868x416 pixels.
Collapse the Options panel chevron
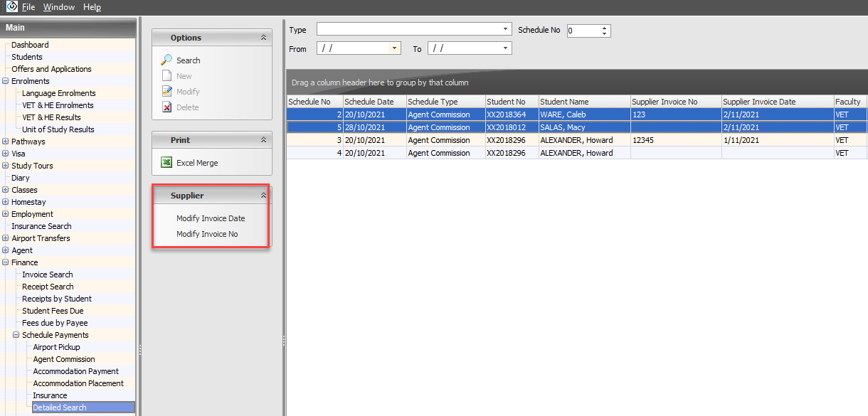[x=263, y=38]
